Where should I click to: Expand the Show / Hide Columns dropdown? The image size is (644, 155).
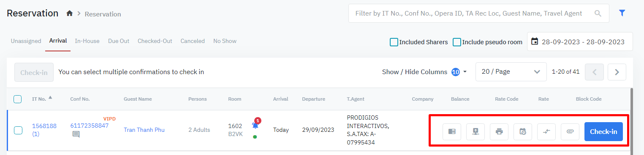tap(424, 72)
